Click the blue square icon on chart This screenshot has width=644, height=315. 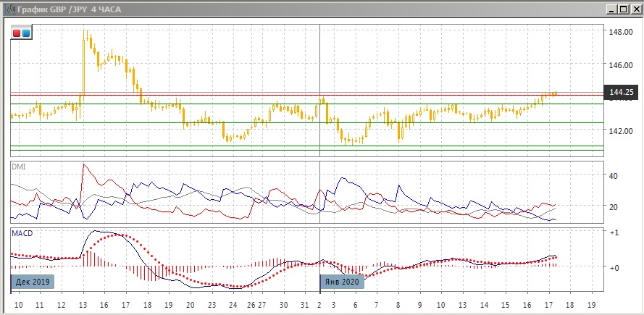pyautogui.click(x=26, y=33)
